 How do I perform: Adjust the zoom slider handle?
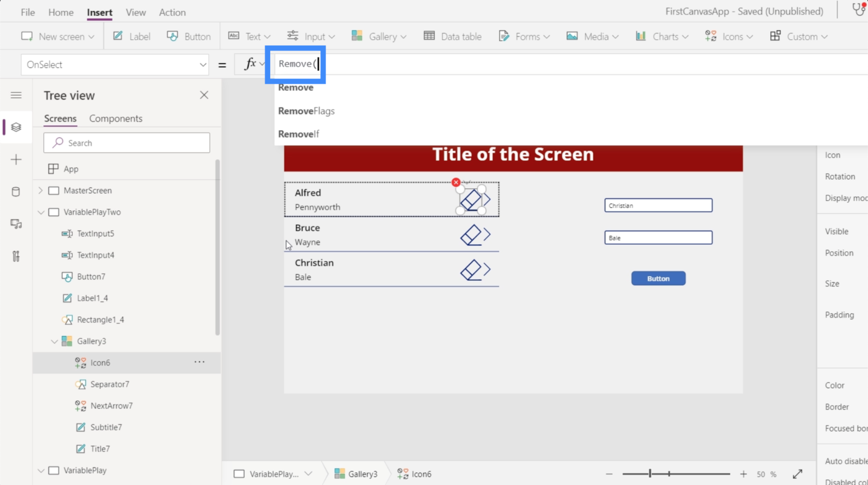[650, 474]
